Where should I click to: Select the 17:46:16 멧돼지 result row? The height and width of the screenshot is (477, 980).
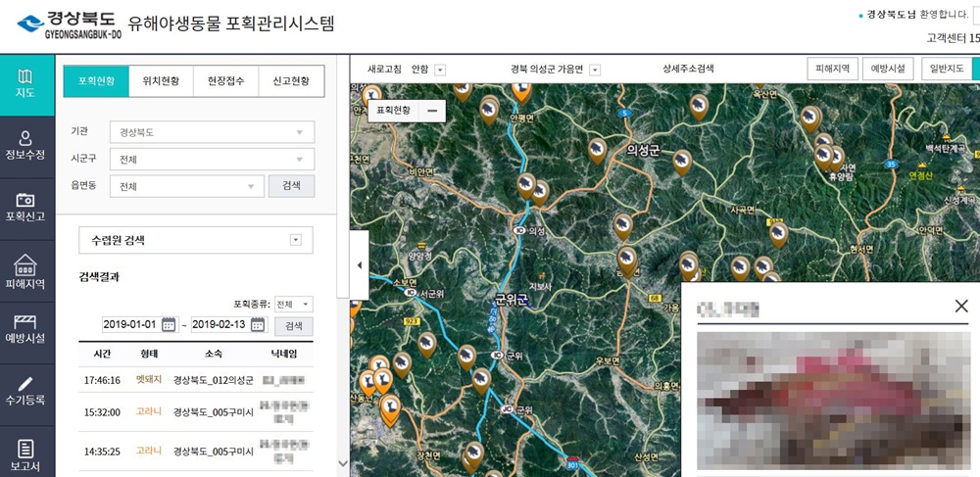tap(196, 380)
